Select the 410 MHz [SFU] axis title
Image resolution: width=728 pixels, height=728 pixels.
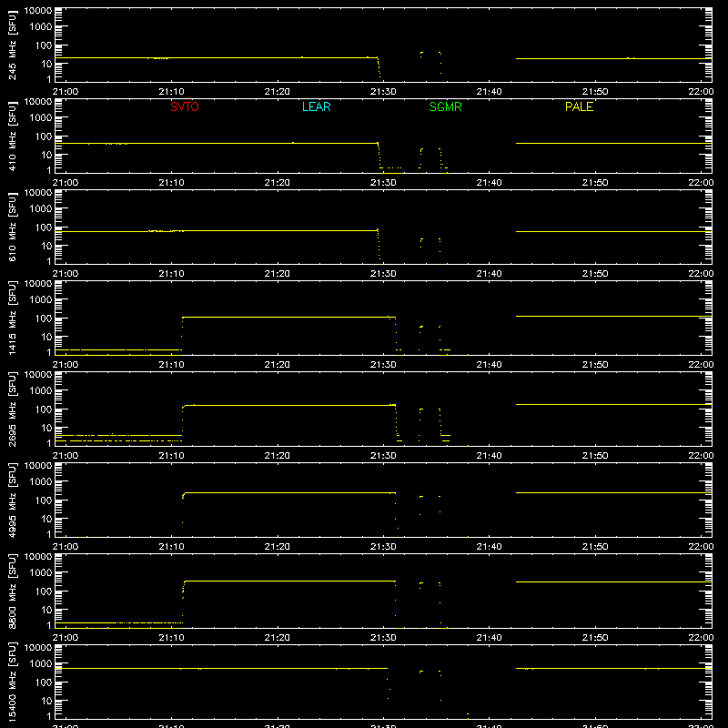point(13,136)
